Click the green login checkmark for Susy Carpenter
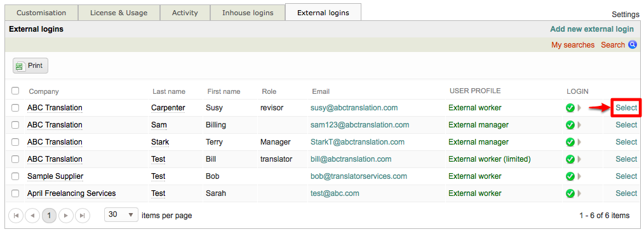Viewport: 644px width, 234px height. point(570,108)
